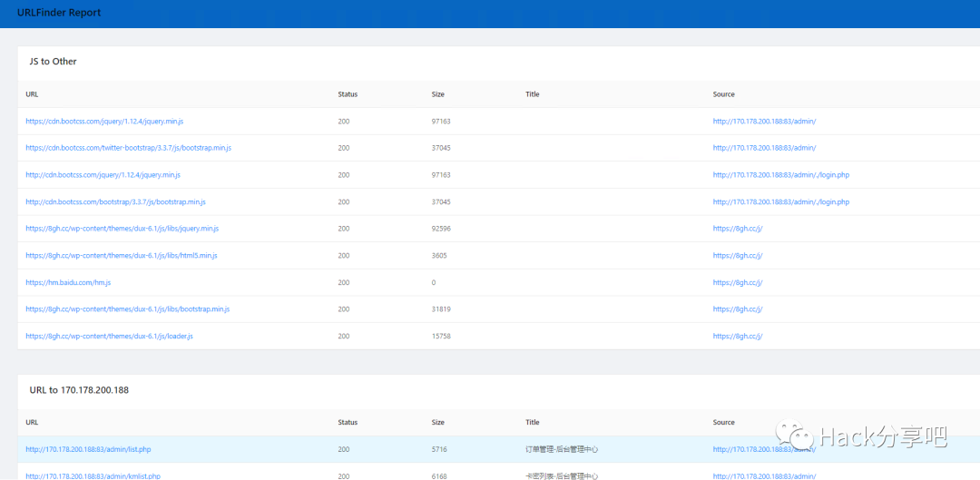The width and height of the screenshot is (980, 480).
Task: Open 8gh.cc/j/ source link in html5.min.js row
Action: [x=738, y=256]
